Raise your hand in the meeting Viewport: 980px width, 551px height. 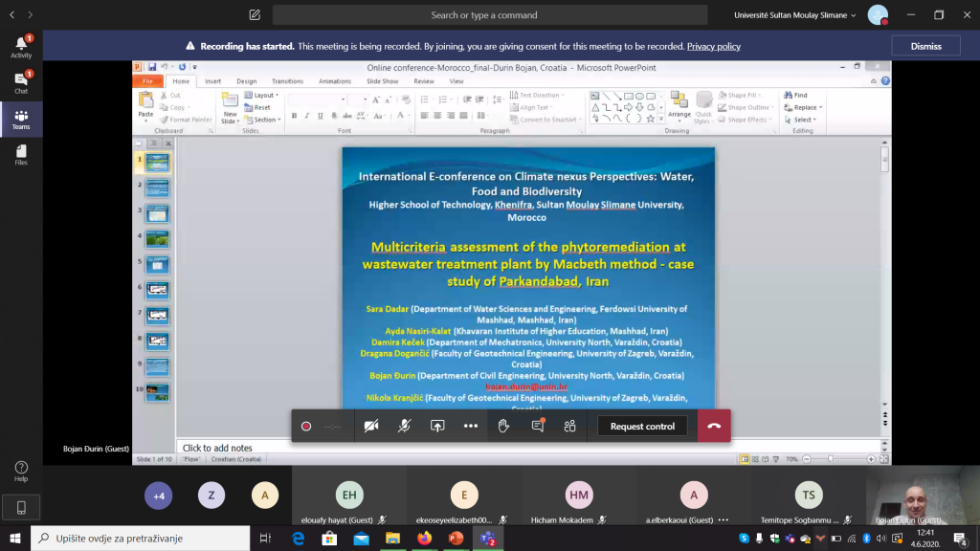click(503, 426)
